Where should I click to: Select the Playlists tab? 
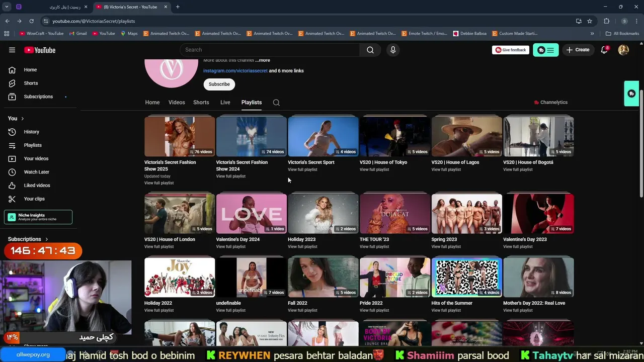(252, 102)
